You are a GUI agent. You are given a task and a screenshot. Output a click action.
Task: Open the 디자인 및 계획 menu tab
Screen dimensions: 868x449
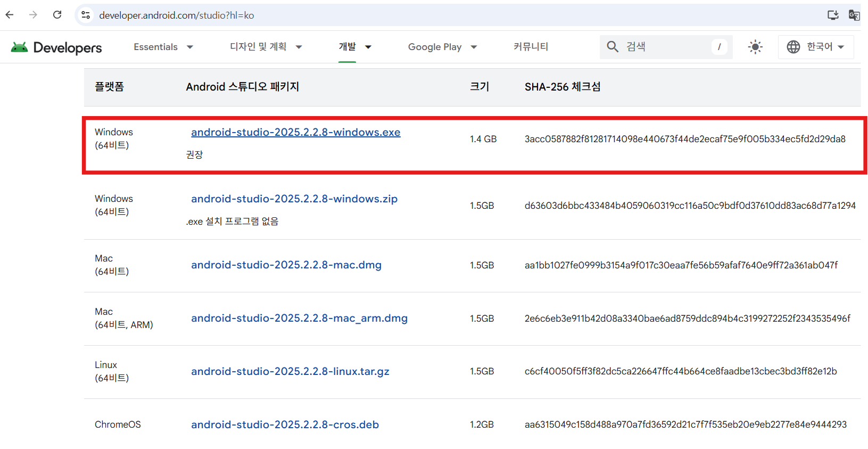click(258, 47)
